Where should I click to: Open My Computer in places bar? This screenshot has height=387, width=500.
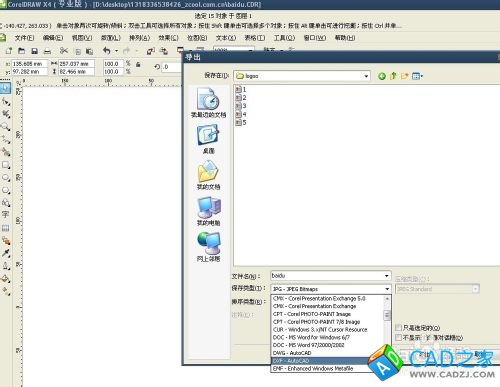click(208, 211)
